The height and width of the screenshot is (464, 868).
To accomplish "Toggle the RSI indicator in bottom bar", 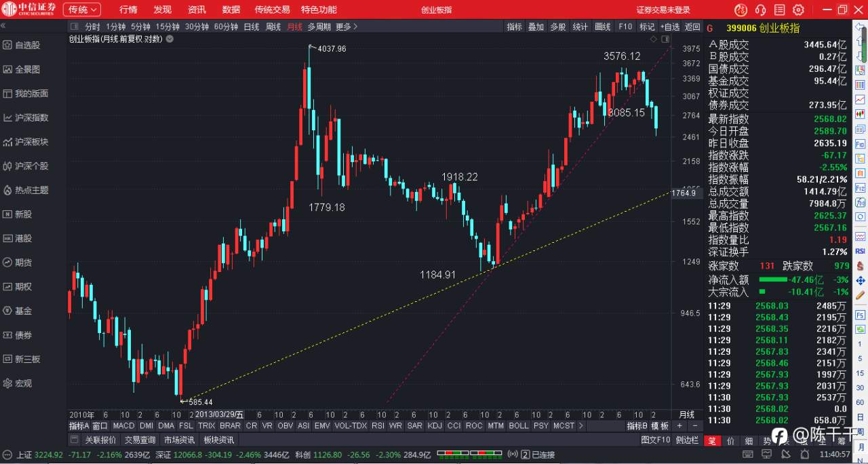I will pos(378,426).
